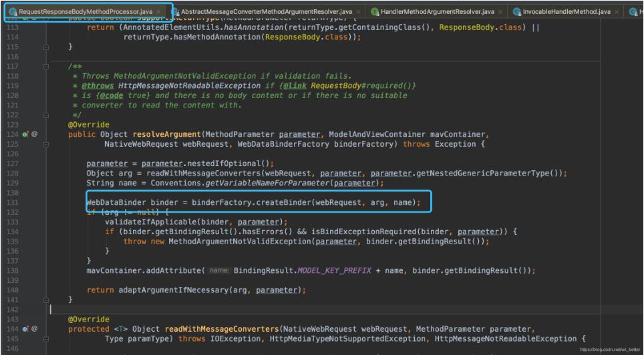The height and width of the screenshot is (355, 644).
Task: Click the implements-method gutter icon on line 124
Action: click(x=25, y=133)
